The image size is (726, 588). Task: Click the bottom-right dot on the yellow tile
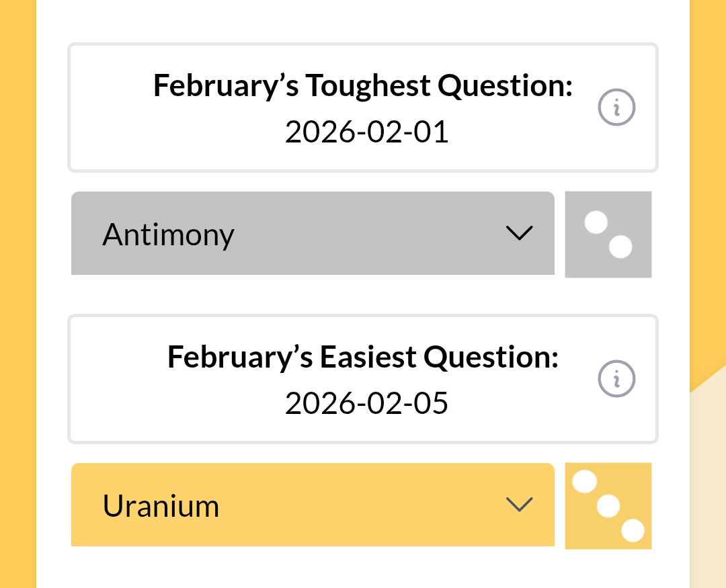633,531
